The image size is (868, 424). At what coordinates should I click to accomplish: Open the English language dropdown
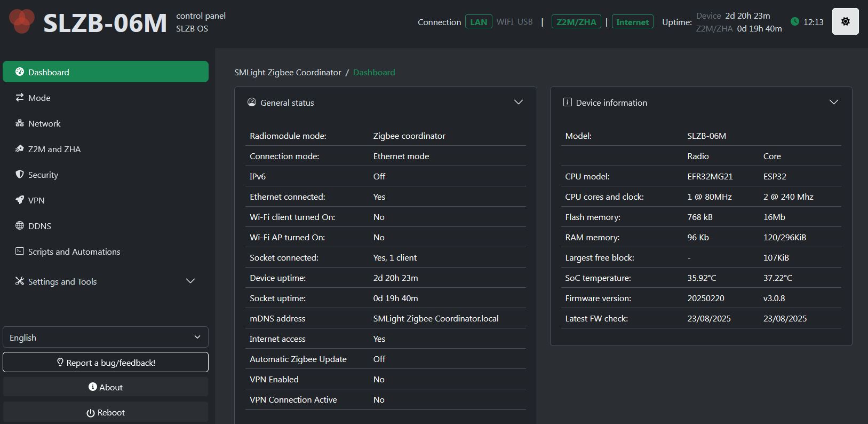point(106,337)
